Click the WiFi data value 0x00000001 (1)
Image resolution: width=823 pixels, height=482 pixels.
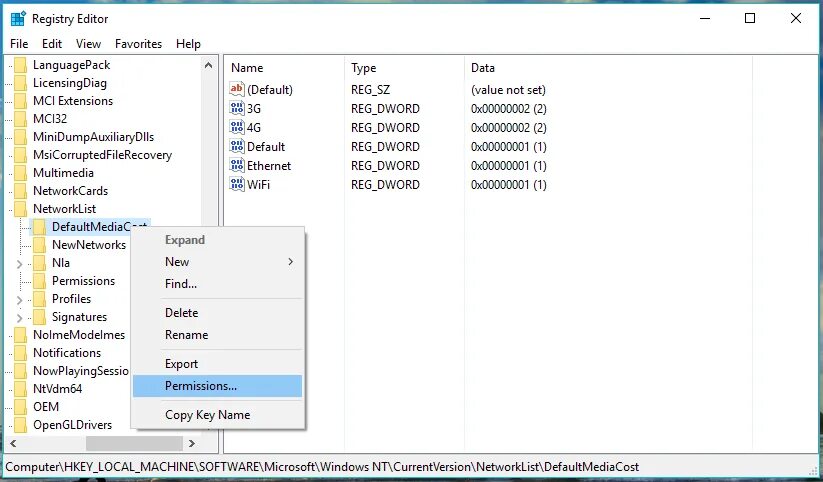tap(509, 185)
